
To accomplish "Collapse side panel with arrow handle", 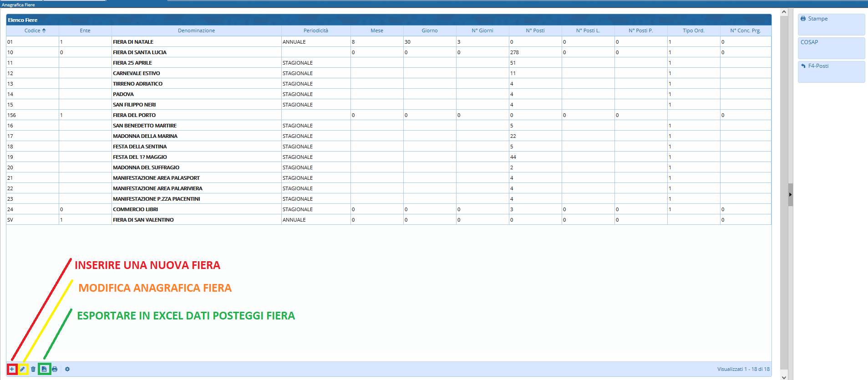I will [x=790, y=195].
